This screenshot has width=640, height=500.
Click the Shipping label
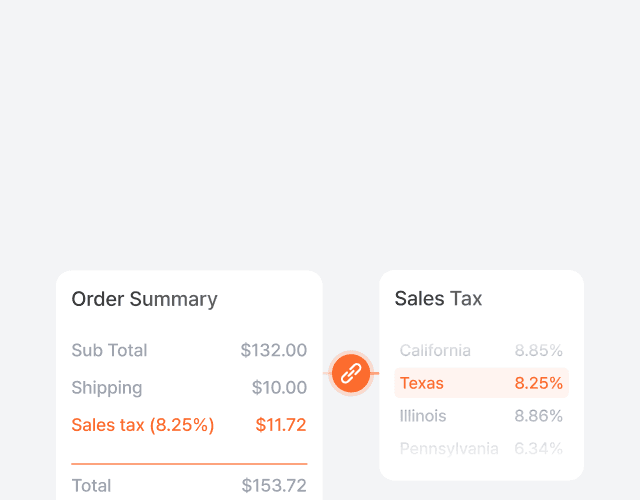click(x=107, y=388)
